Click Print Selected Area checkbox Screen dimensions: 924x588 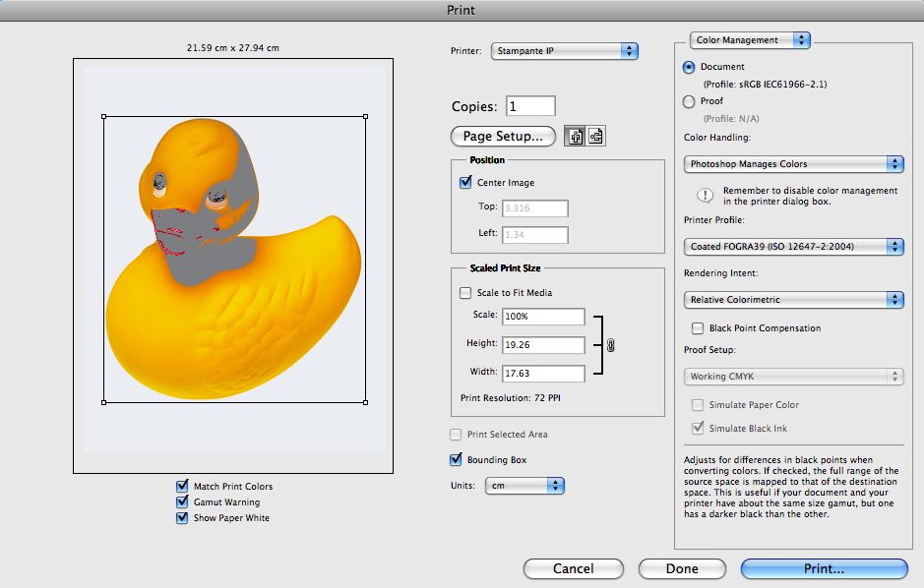coord(456,435)
